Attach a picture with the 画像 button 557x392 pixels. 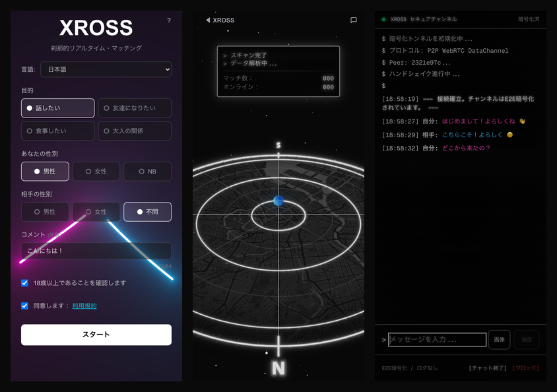[500, 339]
